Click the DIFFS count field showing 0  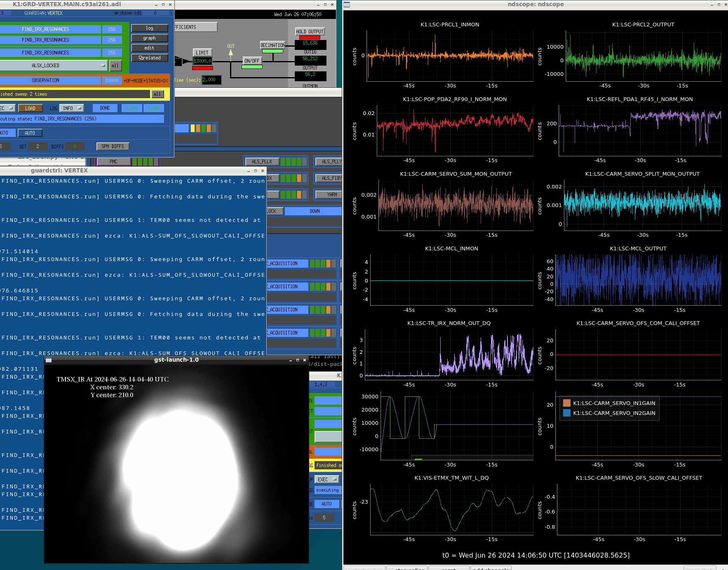coord(75,146)
